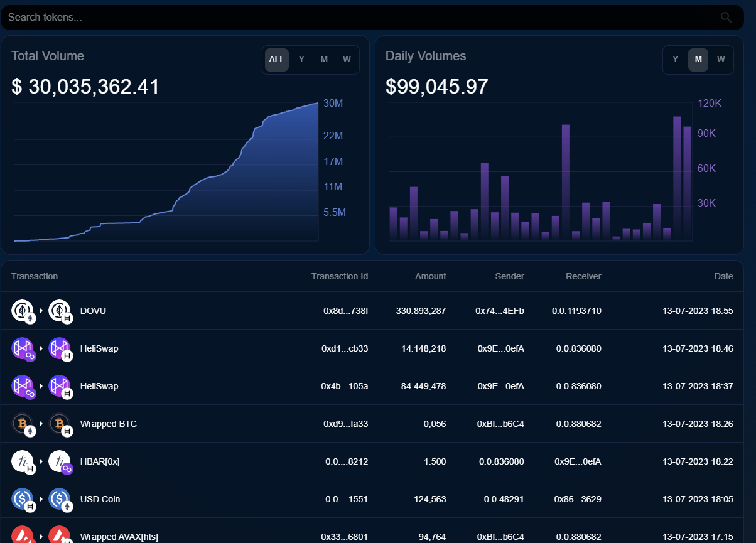Select Y range for Daily Volumes
The width and height of the screenshot is (756, 543).
676,60
